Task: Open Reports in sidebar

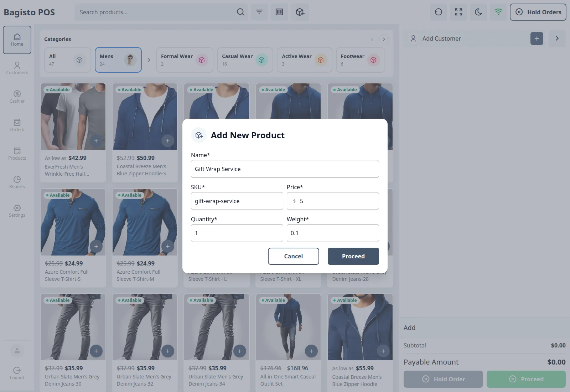Action: click(17, 182)
